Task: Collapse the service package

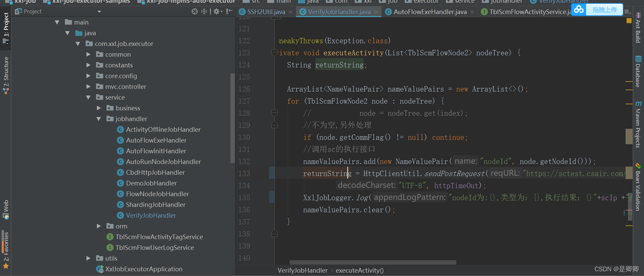Action: 88,98
